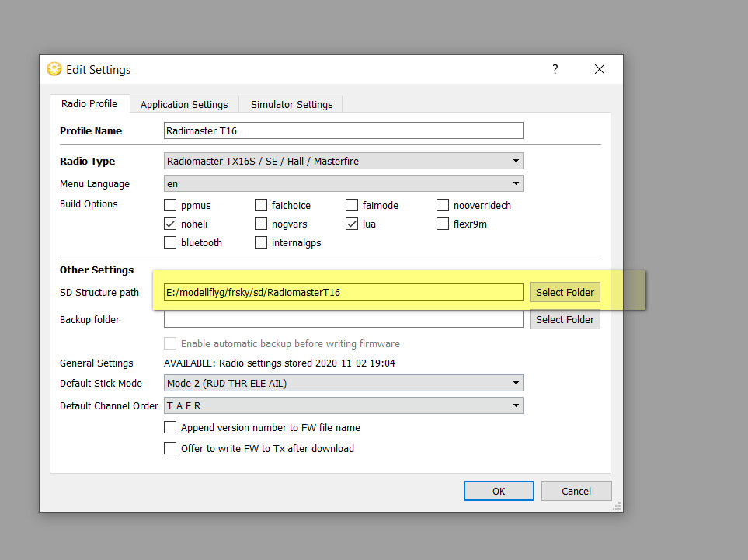Switch to the Application Settings tab
Screen dimensions: 748x560
tap(184, 104)
